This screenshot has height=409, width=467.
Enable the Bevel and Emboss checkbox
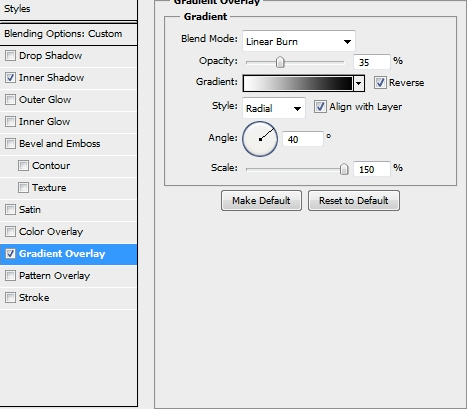pyautogui.click(x=10, y=143)
